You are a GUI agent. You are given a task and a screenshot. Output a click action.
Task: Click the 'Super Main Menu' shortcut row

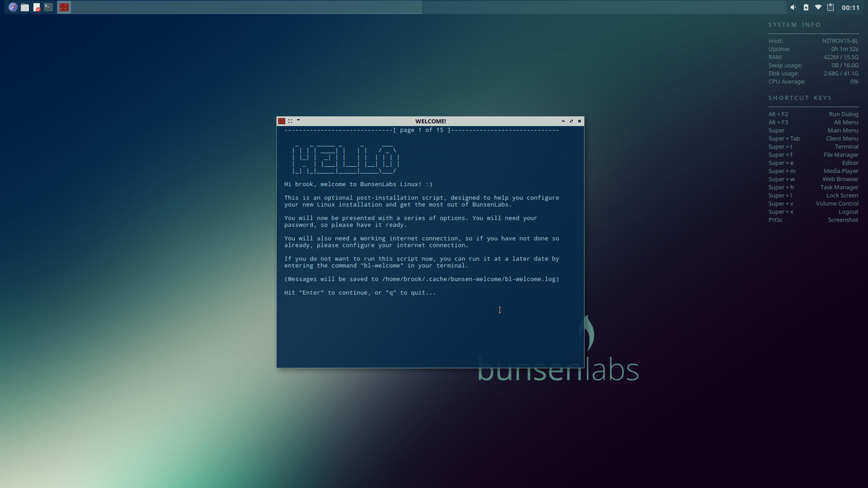813,130
